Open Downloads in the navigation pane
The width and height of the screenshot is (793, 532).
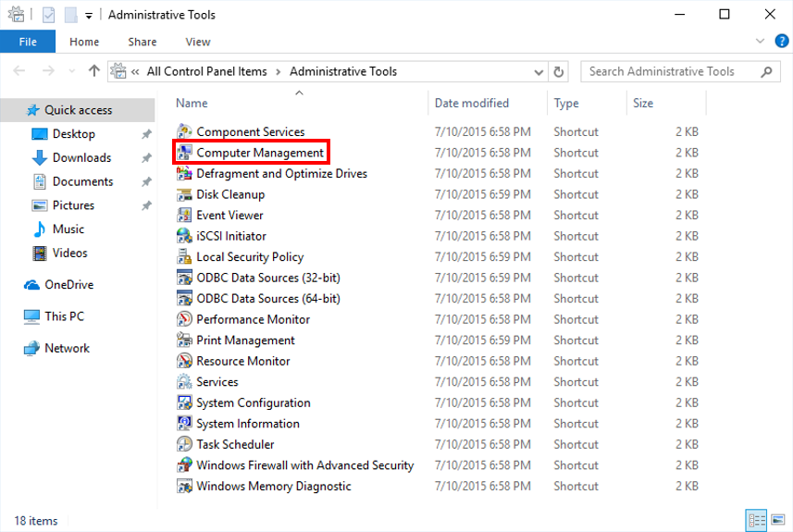click(x=81, y=158)
